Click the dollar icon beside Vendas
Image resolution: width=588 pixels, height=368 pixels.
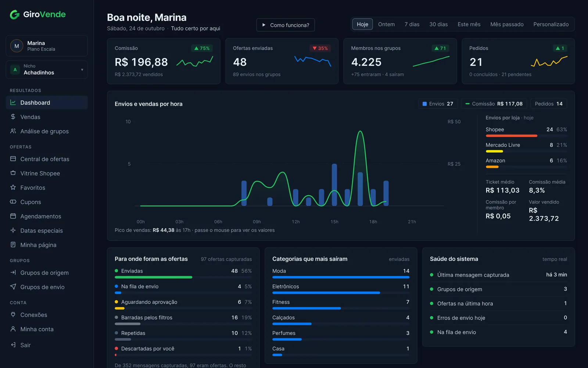coord(13,117)
